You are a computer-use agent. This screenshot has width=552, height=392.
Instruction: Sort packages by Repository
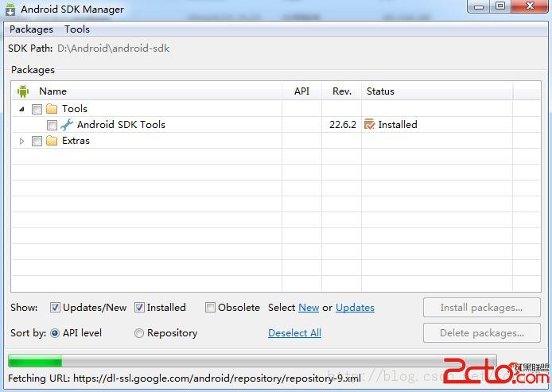[x=139, y=333]
